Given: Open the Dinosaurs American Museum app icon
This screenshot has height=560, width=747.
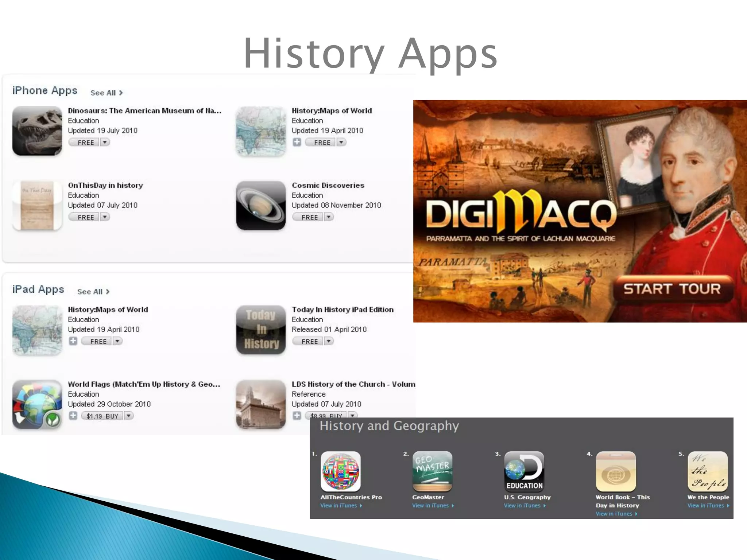Looking at the screenshot, I should click(x=37, y=131).
